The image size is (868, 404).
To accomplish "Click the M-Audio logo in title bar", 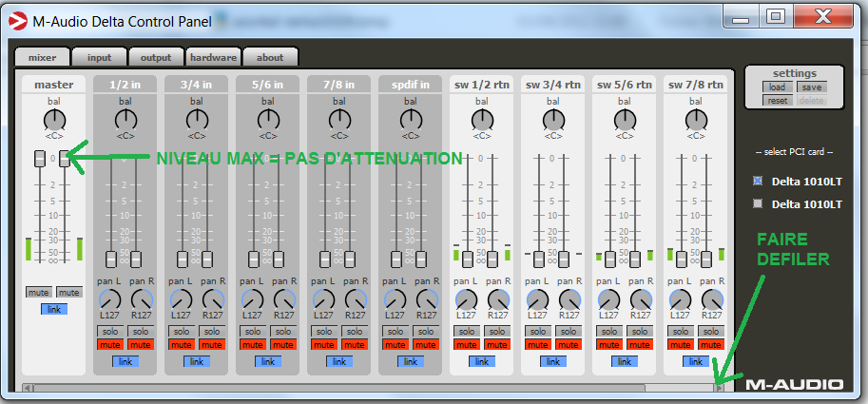I will click(17, 21).
